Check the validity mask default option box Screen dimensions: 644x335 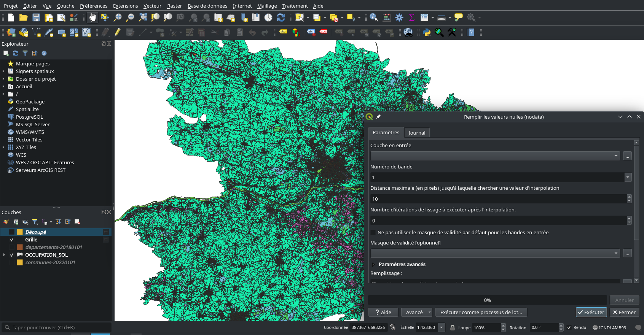(373, 232)
